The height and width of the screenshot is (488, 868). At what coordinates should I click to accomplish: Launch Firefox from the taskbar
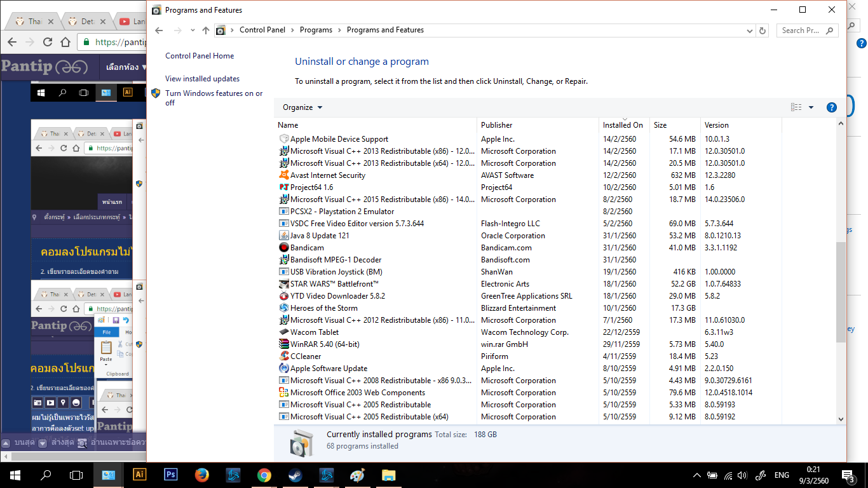202,475
